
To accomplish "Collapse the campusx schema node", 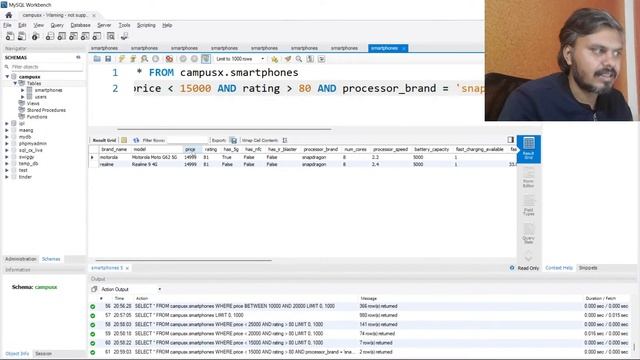I will [x=7, y=77].
